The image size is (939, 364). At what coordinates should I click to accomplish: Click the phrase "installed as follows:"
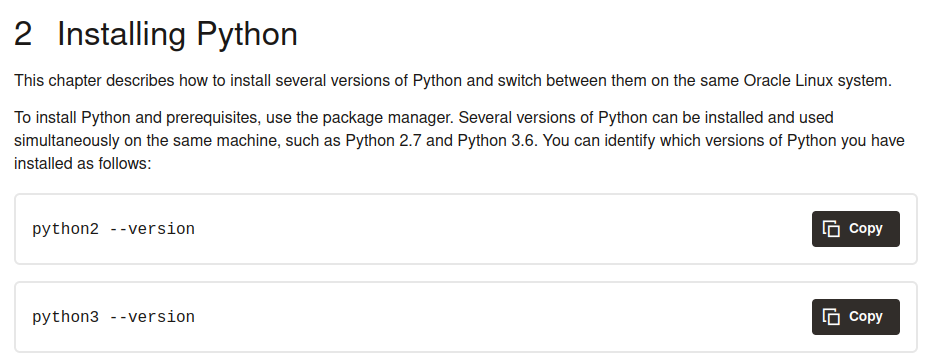[83, 163]
